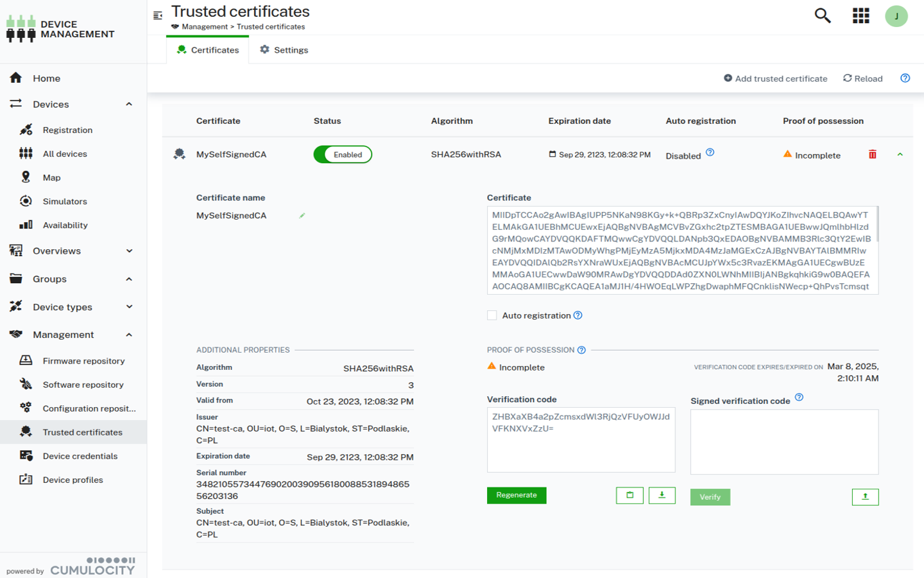
Task: Click inside the Signed verification code field
Action: click(x=783, y=441)
